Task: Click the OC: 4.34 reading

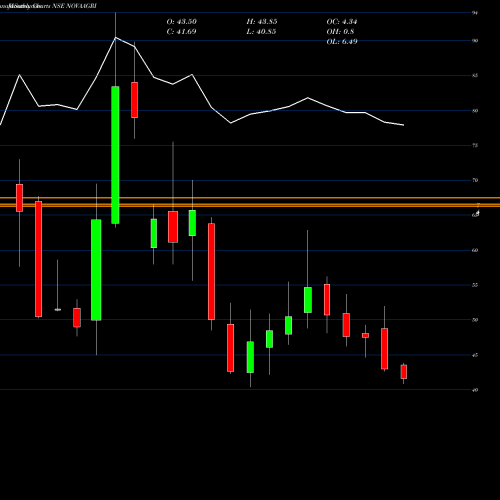Action: click(x=342, y=22)
